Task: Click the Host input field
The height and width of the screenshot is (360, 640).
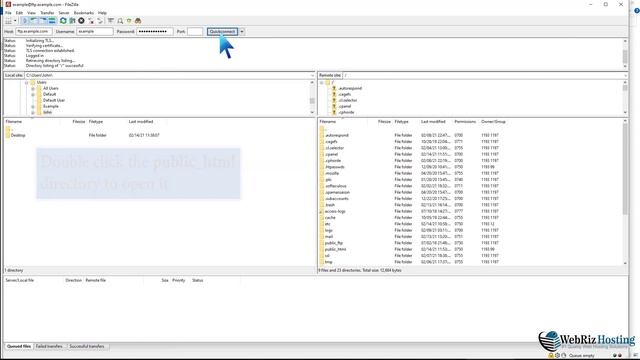Action: (x=34, y=31)
